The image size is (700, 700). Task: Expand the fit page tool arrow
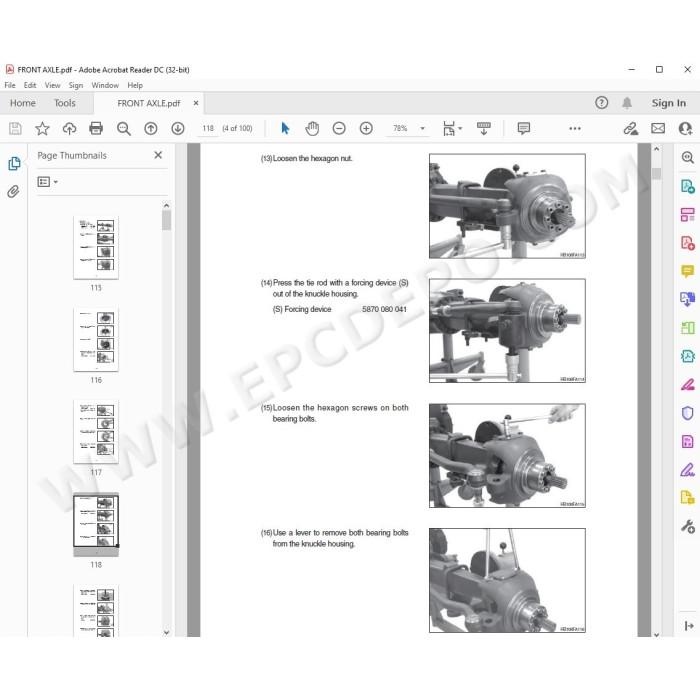[x=460, y=129]
